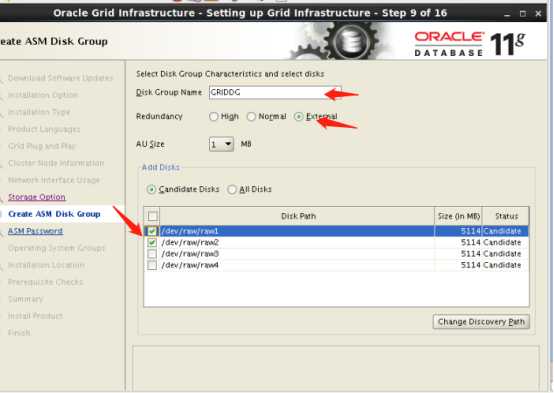The image size is (554, 393).
Task: Click the Change Discovery Path button
Action: pyautogui.click(x=481, y=322)
